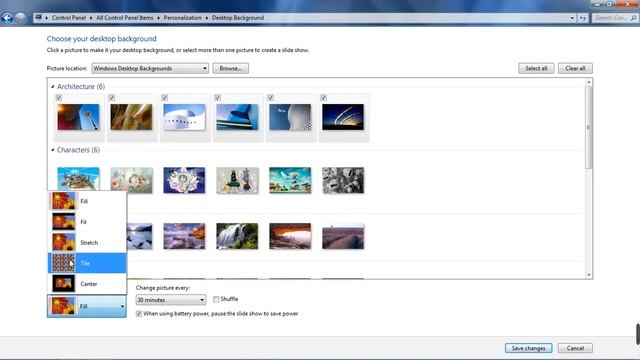Select the lavender field landscape thumbnail
Screen dimensions: 640x360
click(x=343, y=237)
